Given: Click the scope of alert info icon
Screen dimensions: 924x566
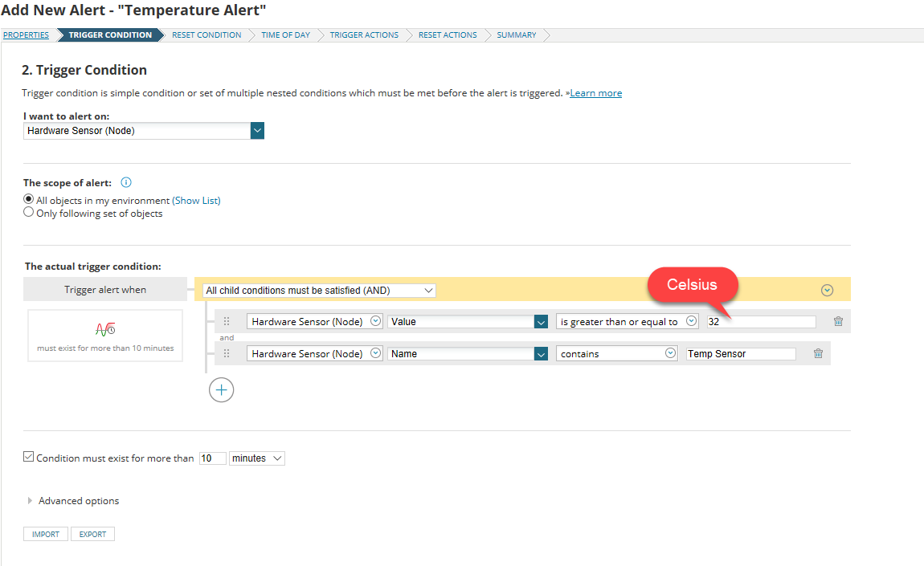Looking at the screenshot, I should point(126,182).
